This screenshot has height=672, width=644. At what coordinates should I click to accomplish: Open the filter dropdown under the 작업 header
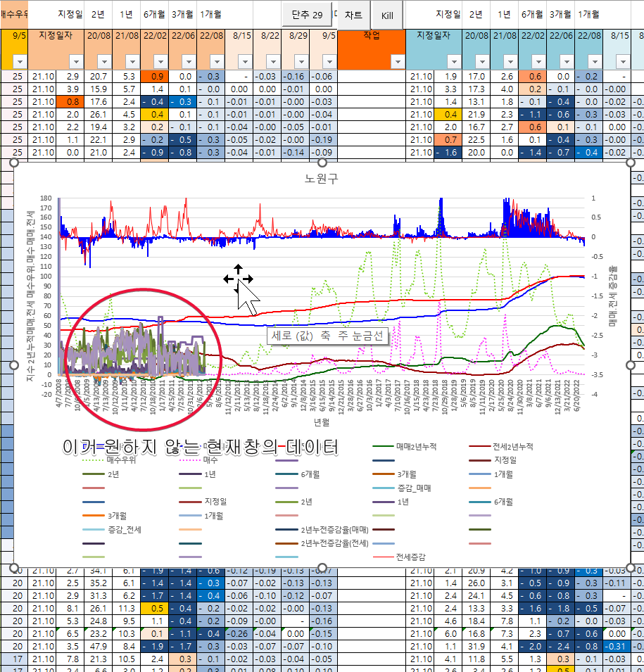[398, 62]
